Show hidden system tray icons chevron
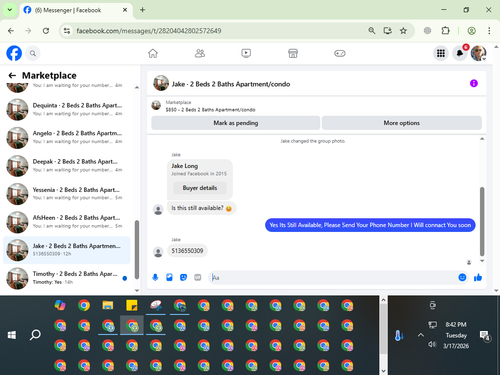Viewport: 500px width, 375px height. click(x=421, y=335)
